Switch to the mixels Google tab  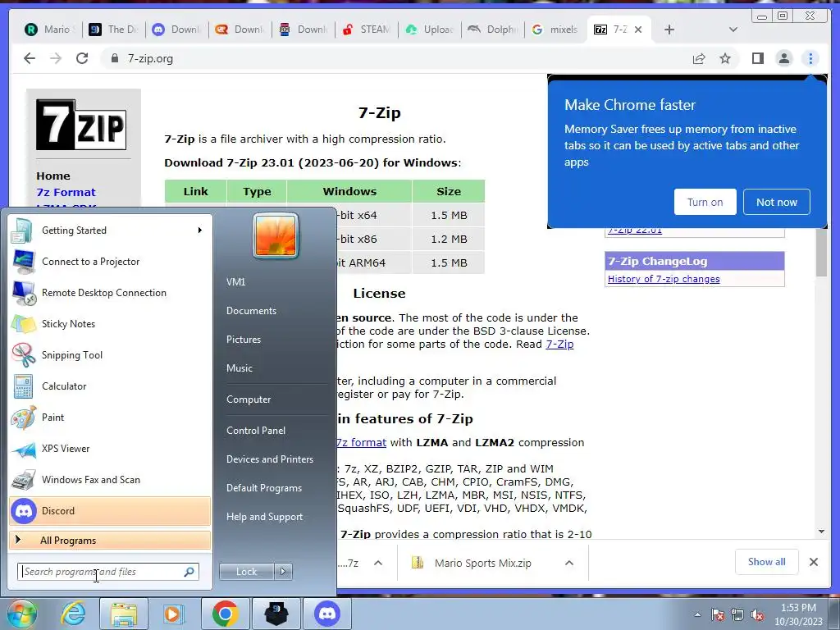555,30
